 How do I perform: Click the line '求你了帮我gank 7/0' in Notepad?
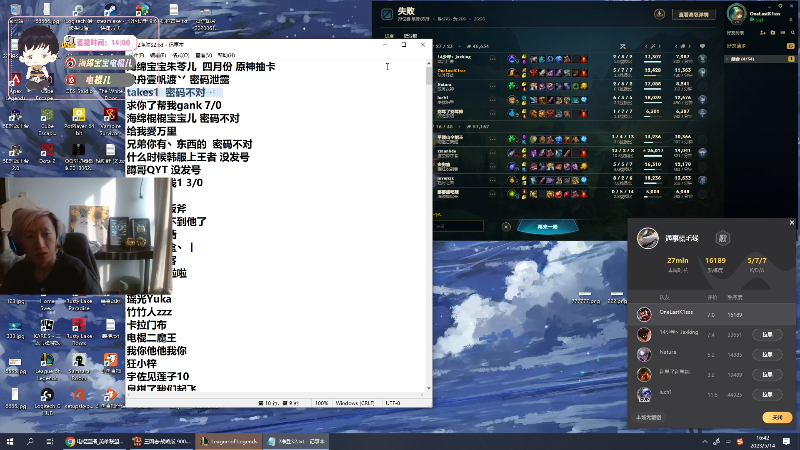tap(174, 106)
